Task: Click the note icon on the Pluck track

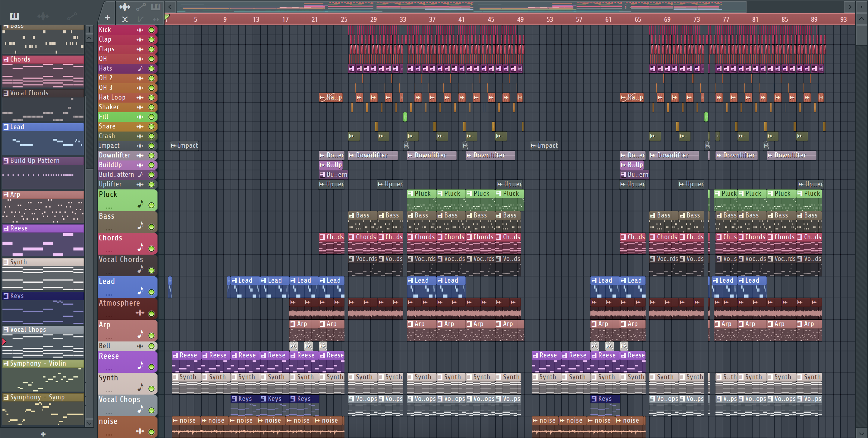Action: pyautogui.click(x=140, y=204)
